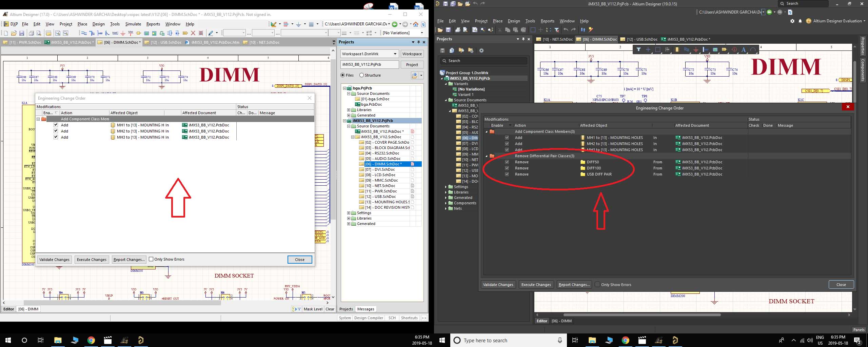Viewport: 868px width, 347px height.
Task: Click Execute Changes in the dark dialog
Action: [536, 285]
